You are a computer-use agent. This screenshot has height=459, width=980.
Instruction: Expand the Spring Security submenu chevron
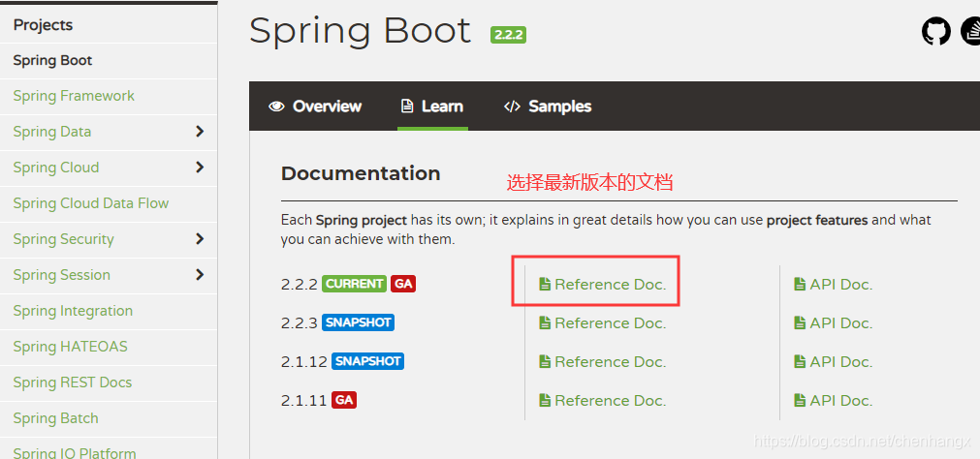200,238
